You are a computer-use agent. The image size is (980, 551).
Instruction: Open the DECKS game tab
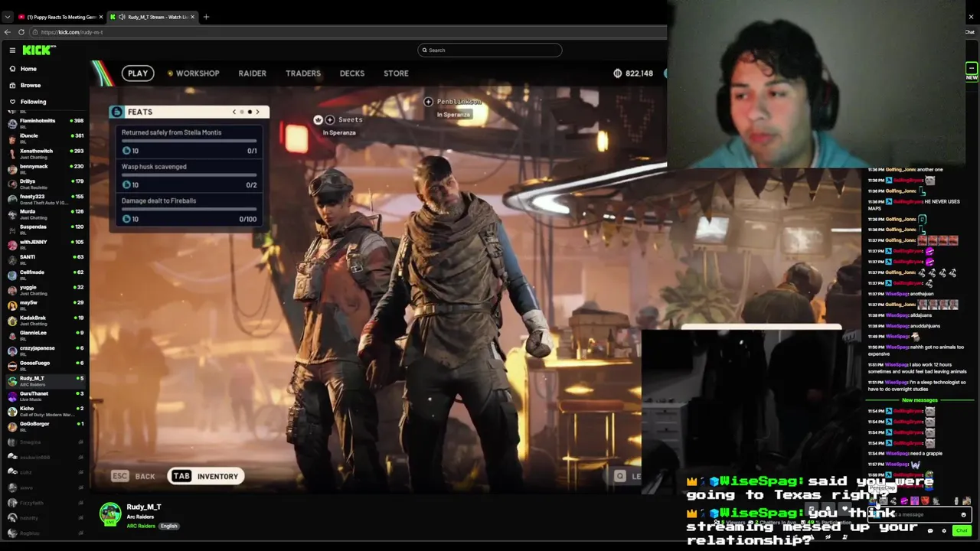click(x=352, y=73)
